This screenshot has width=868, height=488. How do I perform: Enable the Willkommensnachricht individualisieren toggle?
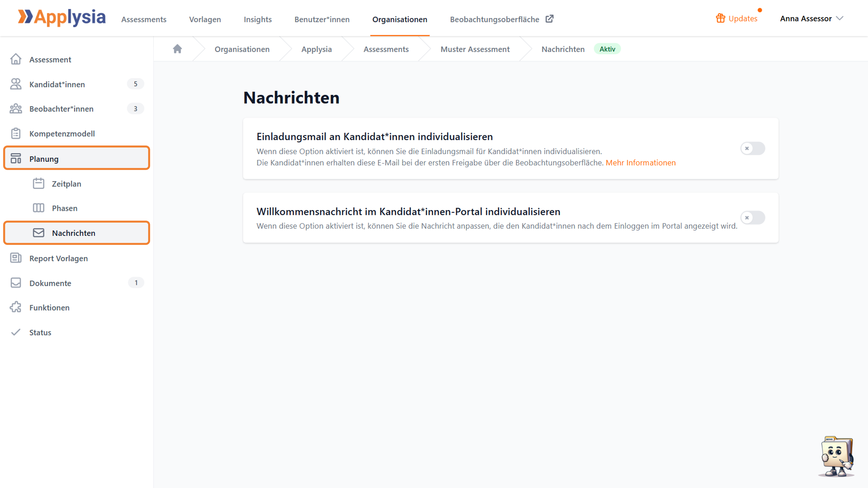[752, 217]
